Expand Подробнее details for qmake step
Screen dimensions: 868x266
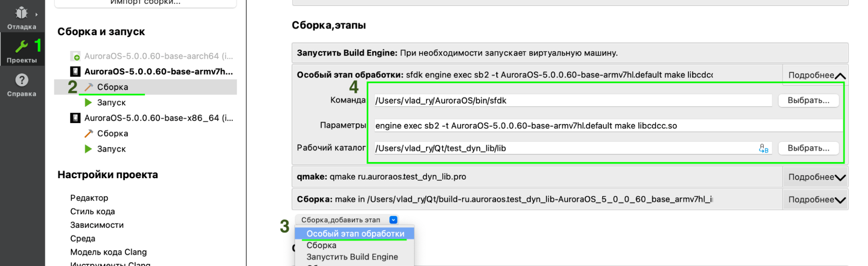(x=816, y=177)
